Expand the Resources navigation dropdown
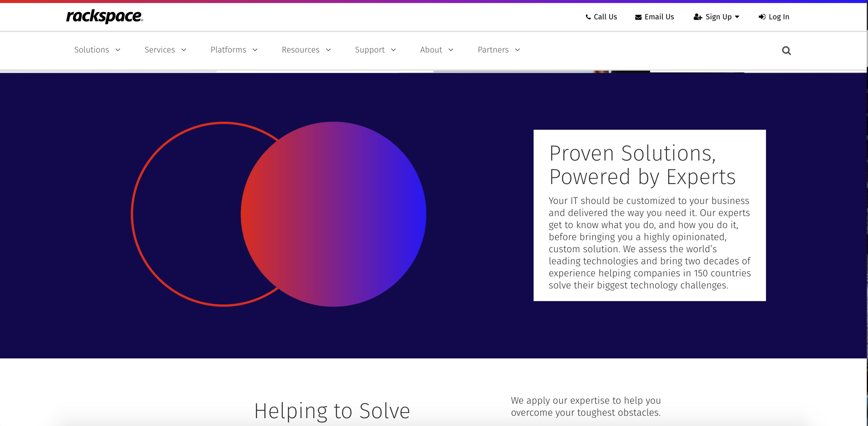 (x=328, y=50)
